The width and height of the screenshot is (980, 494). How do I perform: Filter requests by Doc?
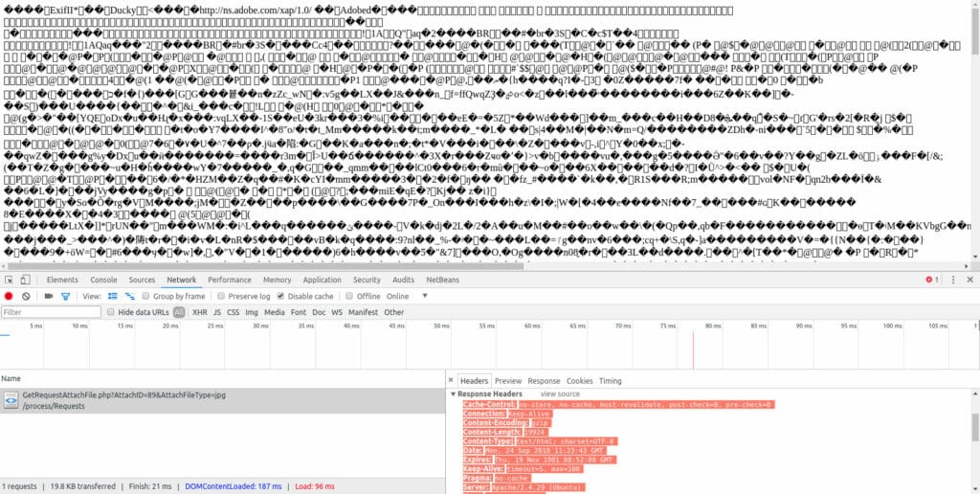[320, 312]
